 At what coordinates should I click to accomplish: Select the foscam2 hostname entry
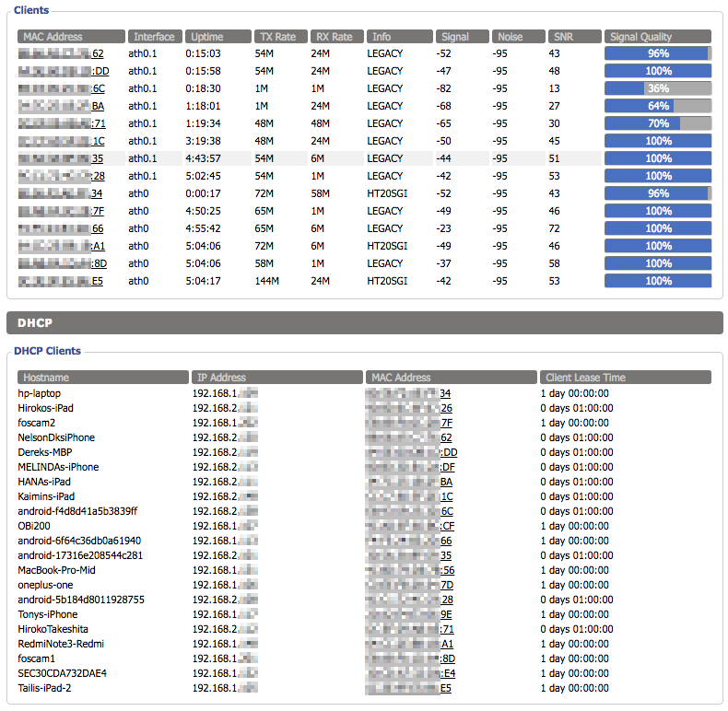click(37, 423)
